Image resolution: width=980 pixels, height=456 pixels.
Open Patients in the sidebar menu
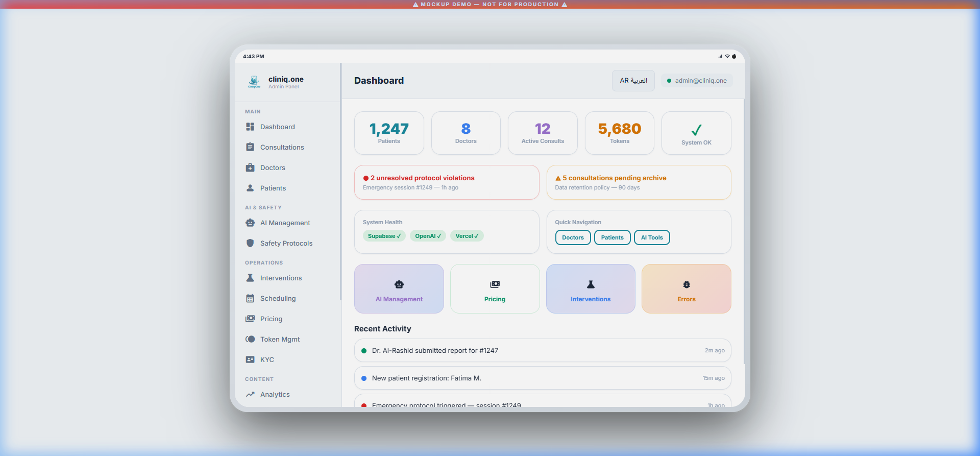click(273, 188)
